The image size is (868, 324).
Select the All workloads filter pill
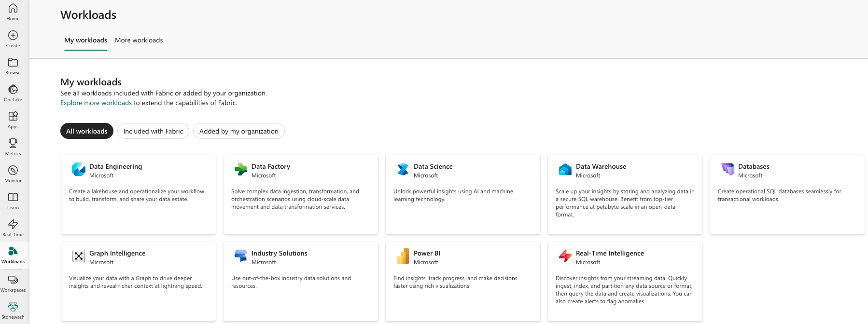click(87, 131)
